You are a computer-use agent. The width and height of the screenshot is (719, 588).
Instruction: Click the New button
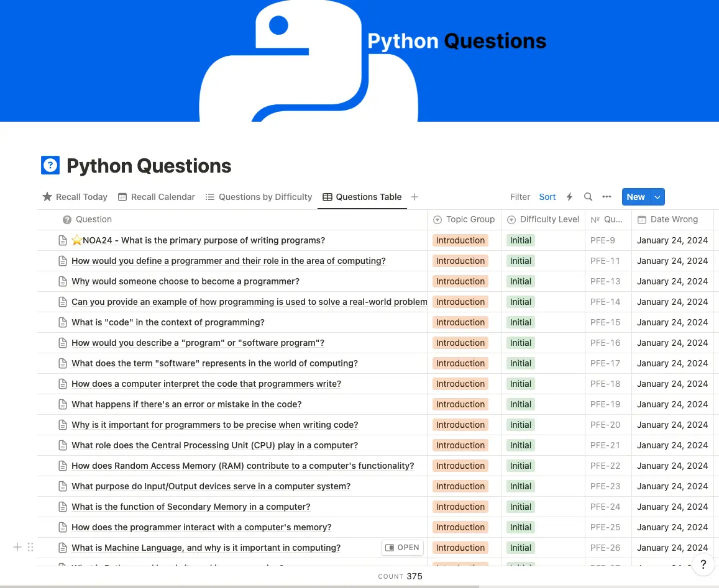tap(636, 197)
